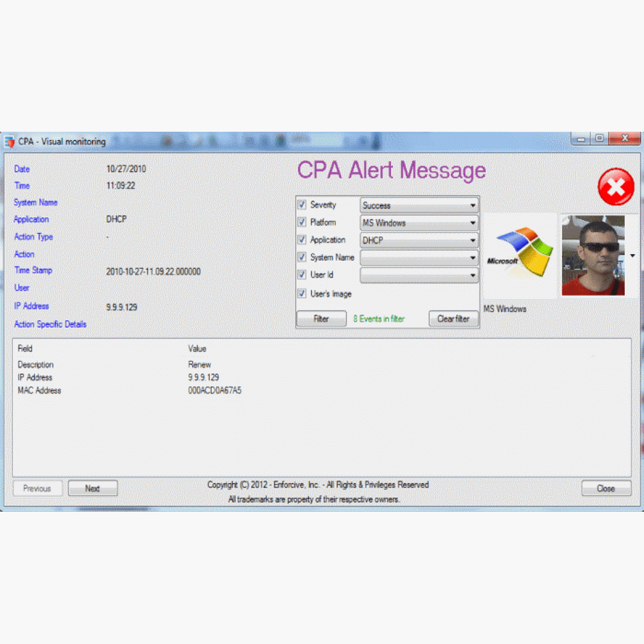Open the arrow beside the user photo

[632, 256]
